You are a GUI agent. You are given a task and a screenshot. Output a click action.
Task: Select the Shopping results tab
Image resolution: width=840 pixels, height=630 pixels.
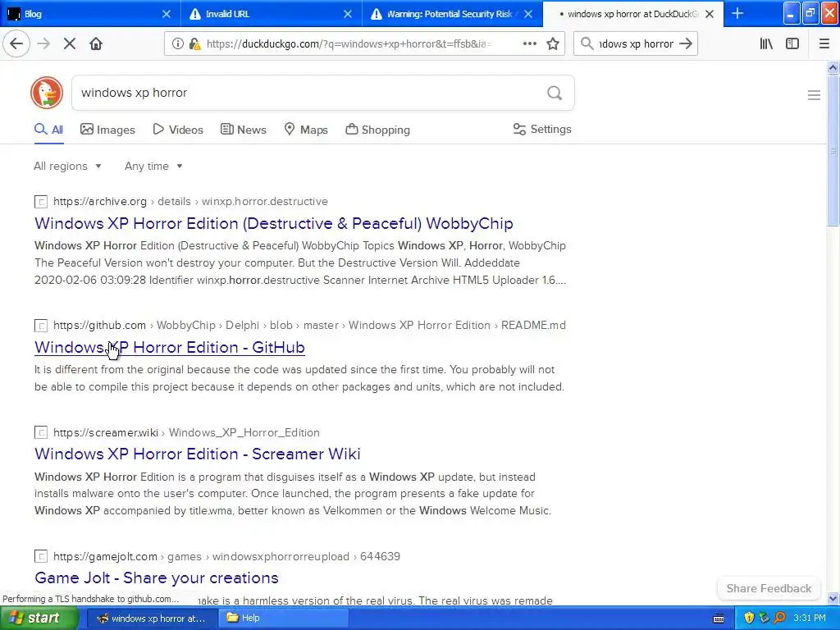point(377,130)
